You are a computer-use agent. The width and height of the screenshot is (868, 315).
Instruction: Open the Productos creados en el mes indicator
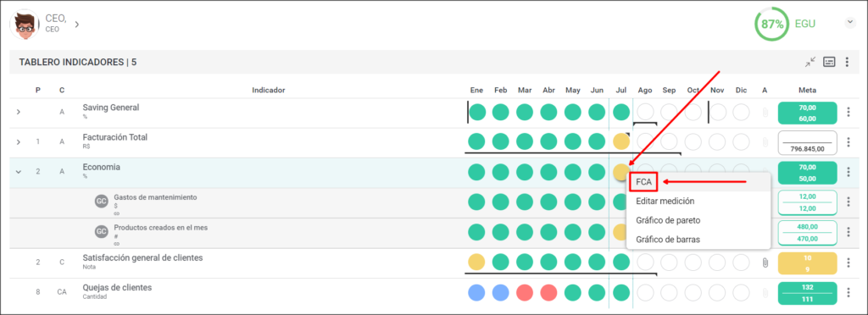(x=160, y=227)
